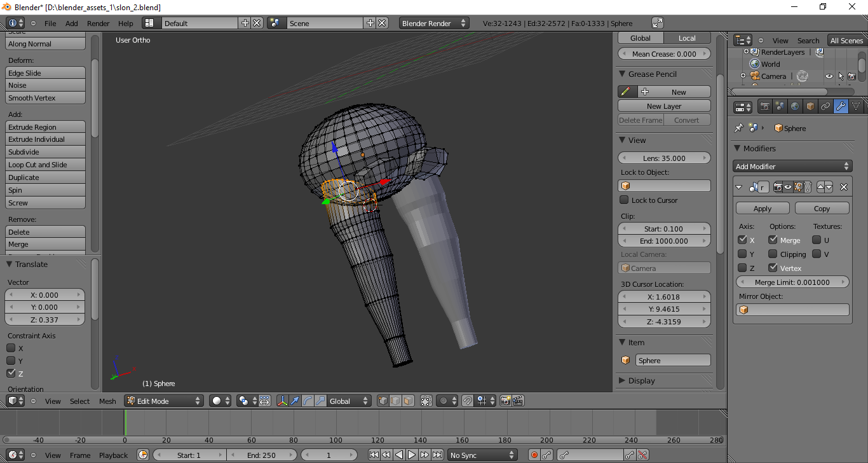Image resolution: width=868 pixels, height=463 pixels.
Task: Open the Add Modifier dropdown
Action: coord(792,166)
